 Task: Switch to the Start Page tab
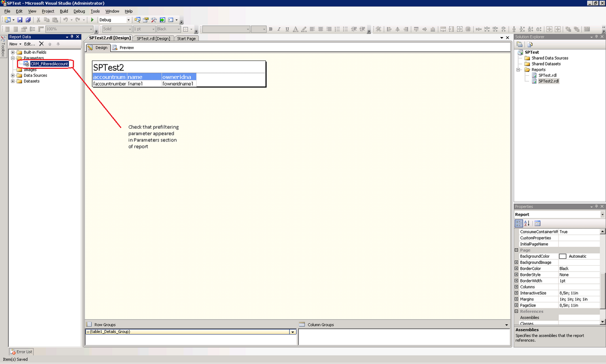186,39
